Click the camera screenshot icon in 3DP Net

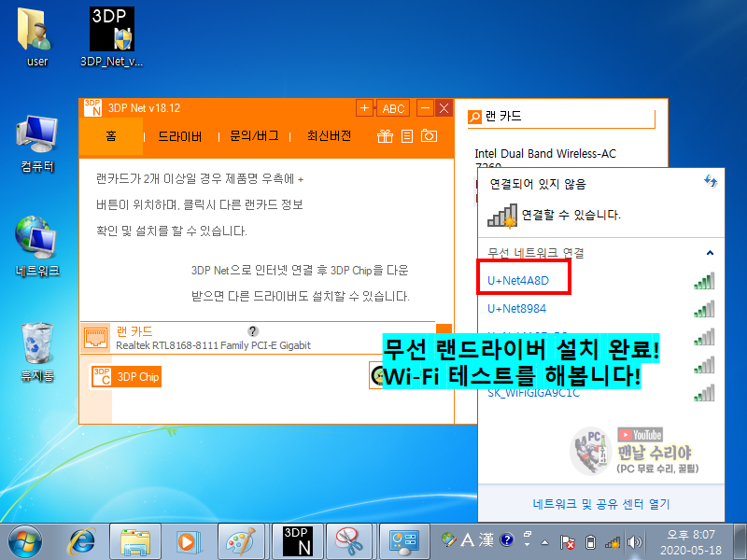429,136
